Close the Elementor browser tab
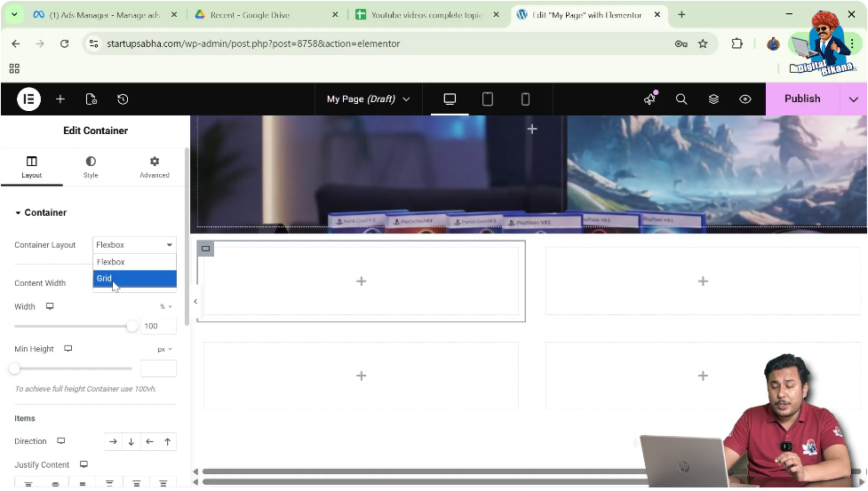The height and width of the screenshot is (491, 868). coord(657,15)
